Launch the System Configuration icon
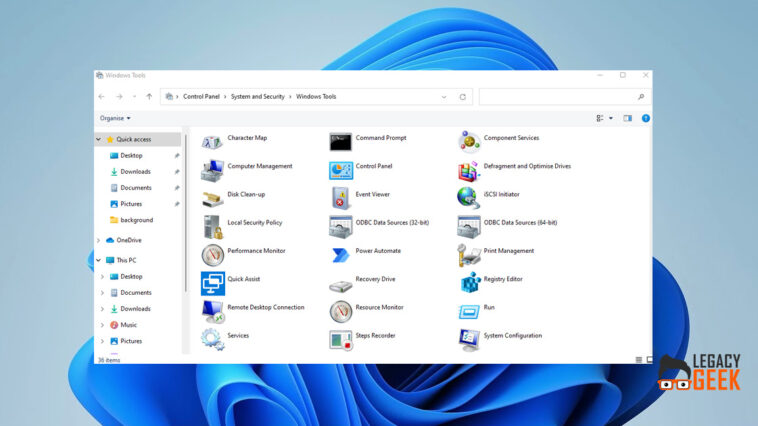This screenshot has height=426, width=758. click(x=468, y=340)
